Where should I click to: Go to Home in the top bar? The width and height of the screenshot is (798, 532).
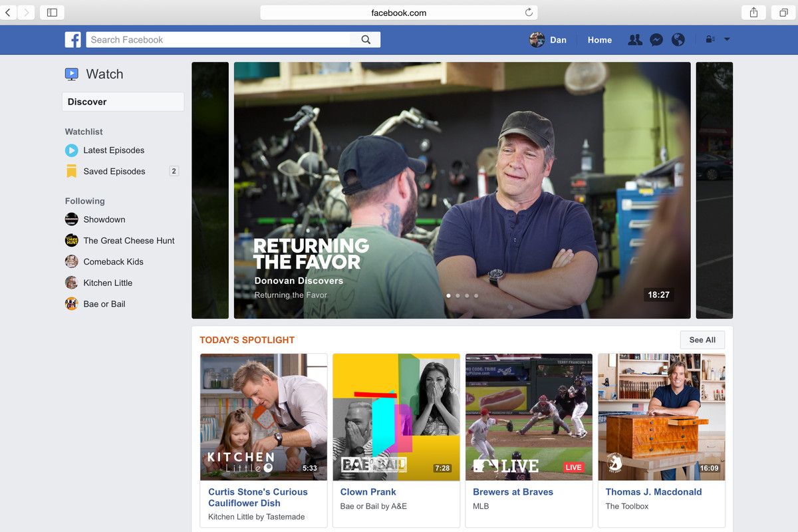pos(599,40)
